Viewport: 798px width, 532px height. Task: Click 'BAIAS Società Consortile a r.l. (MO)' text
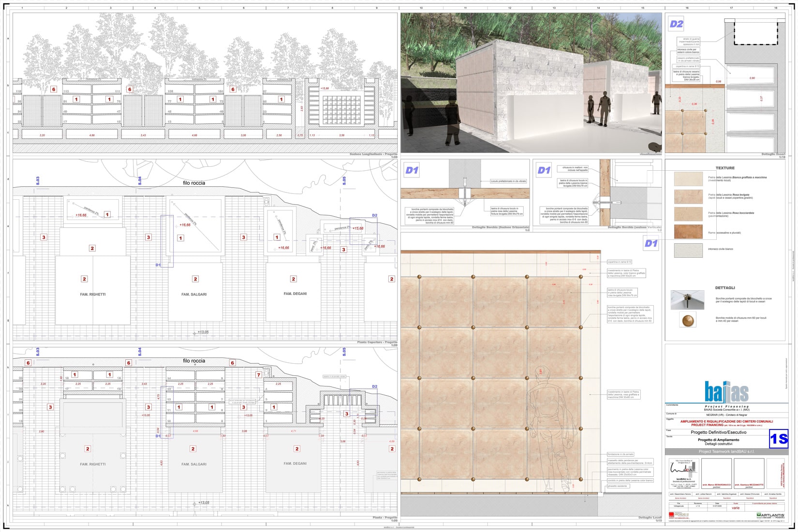click(x=726, y=410)
